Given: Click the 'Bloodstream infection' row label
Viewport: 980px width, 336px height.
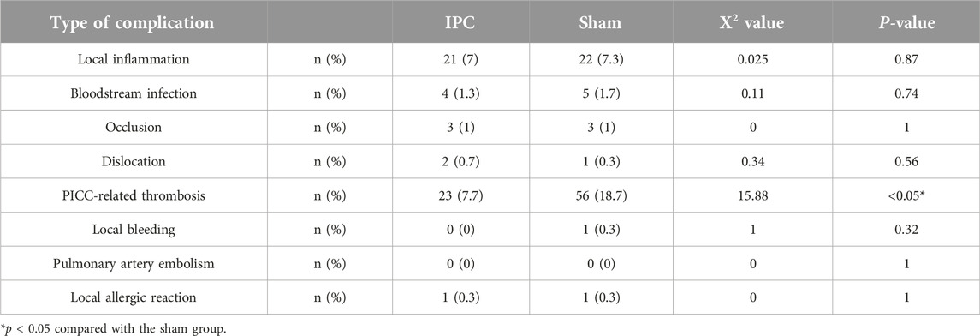Looking at the screenshot, I should click(134, 93).
